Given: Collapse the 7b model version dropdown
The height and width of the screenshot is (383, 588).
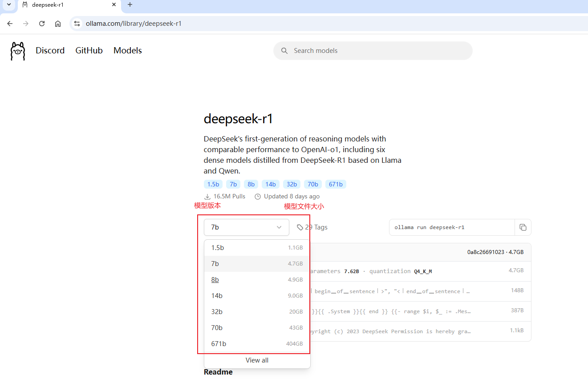Looking at the screenshot, I should click(x=246, y=227).
